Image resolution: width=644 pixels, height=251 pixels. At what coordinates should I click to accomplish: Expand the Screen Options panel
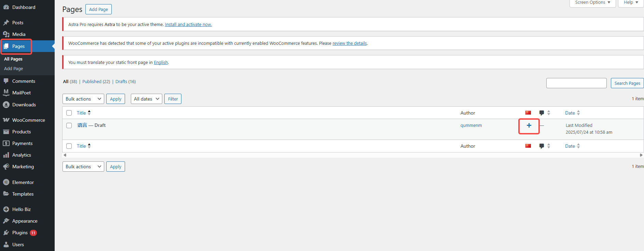coord(593,3)
